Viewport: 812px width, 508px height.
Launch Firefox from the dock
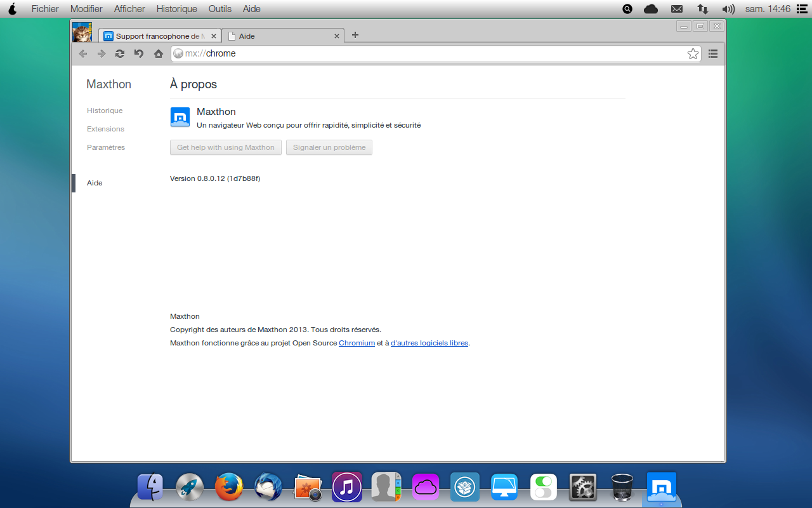[229, 487]
